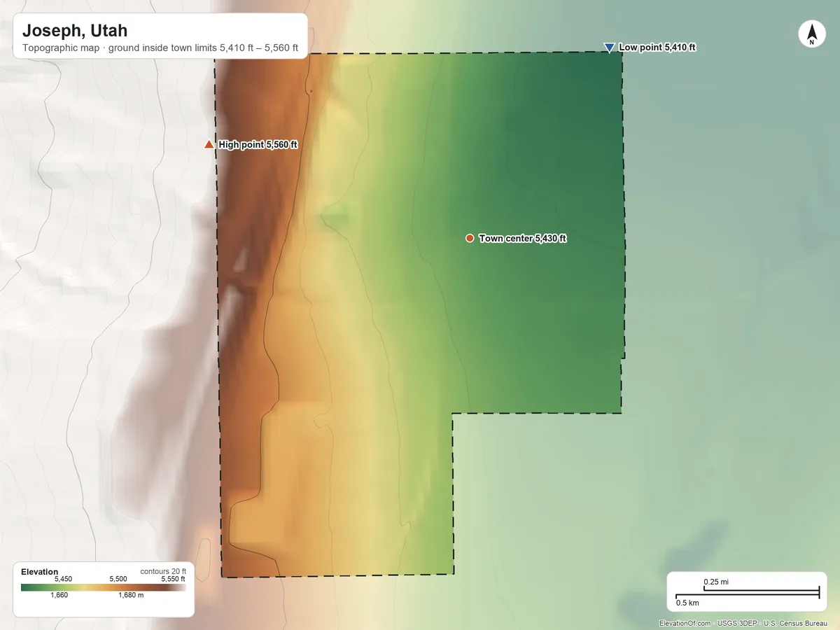Click the red high point triangle marker
This screenshot has width=840, height=630.
tap(209, 145)
